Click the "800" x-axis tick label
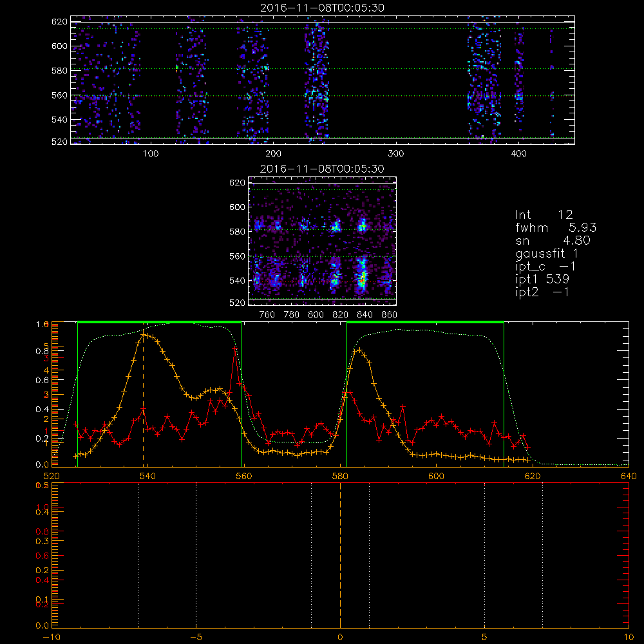 tap(316, 315)
